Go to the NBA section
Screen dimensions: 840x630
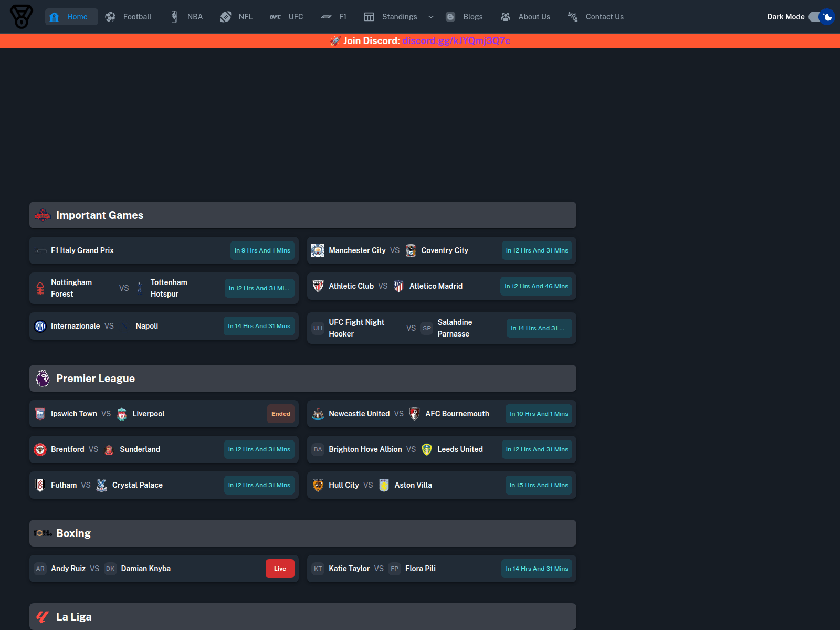pyautogui.click(x=187, y=17)
